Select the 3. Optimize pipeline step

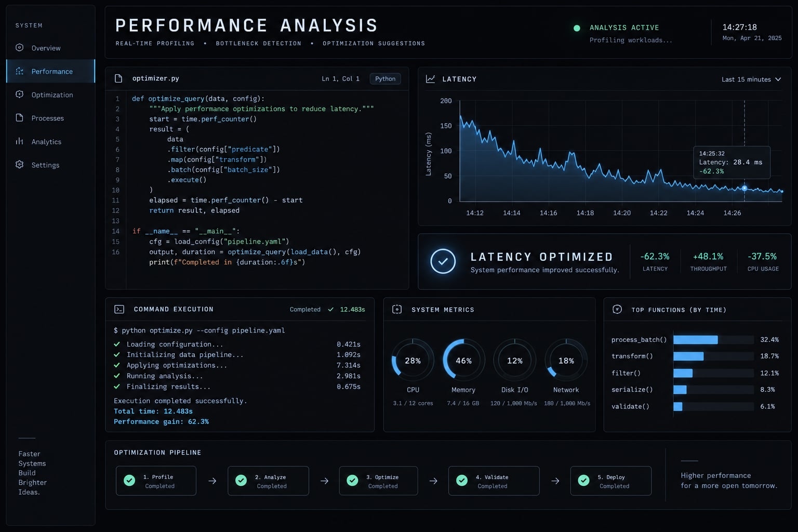click(x=378, y=481)
